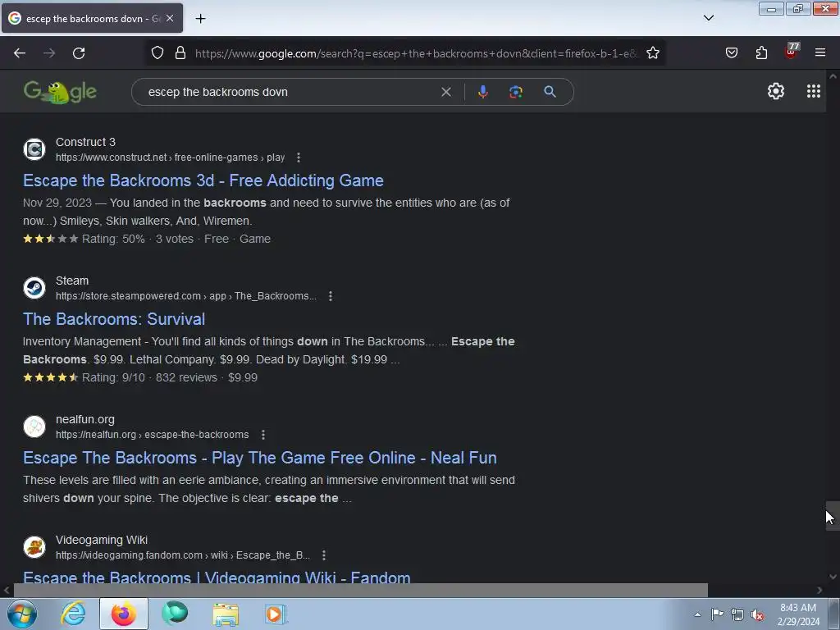Show site security lock information

click(180, 53)
